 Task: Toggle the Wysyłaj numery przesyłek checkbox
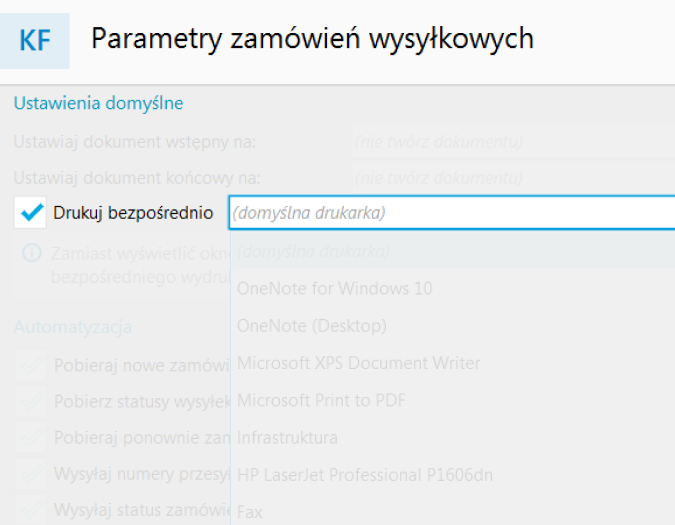30,474
